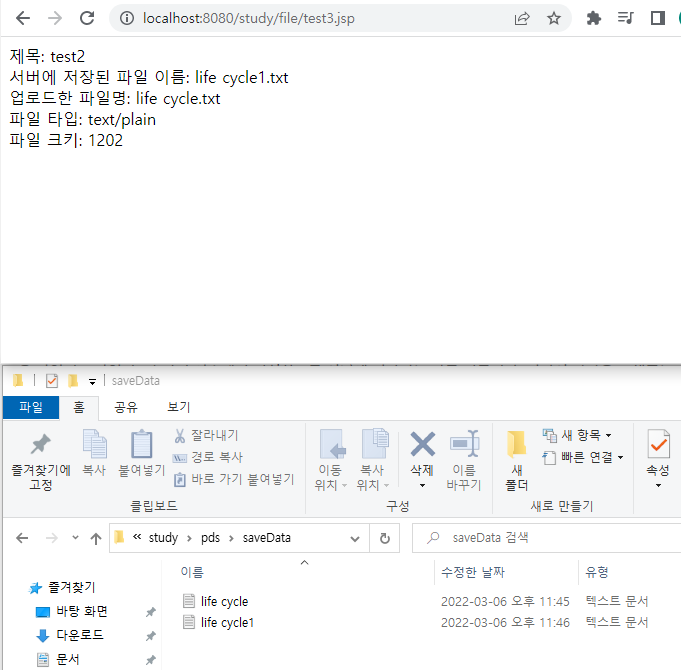Click the ellipsis chevron before study breadcrumb

tap(137, 537)
